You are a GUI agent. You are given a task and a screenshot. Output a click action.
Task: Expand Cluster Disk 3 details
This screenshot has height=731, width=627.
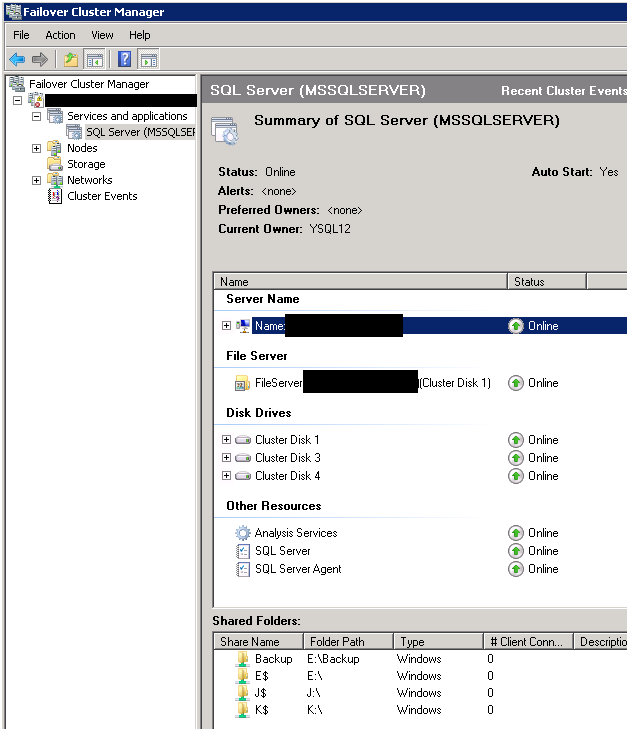pos(227,458)
